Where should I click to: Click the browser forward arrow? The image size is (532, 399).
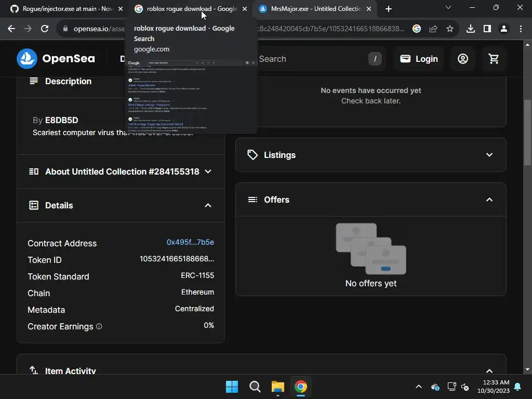point(28,29)
